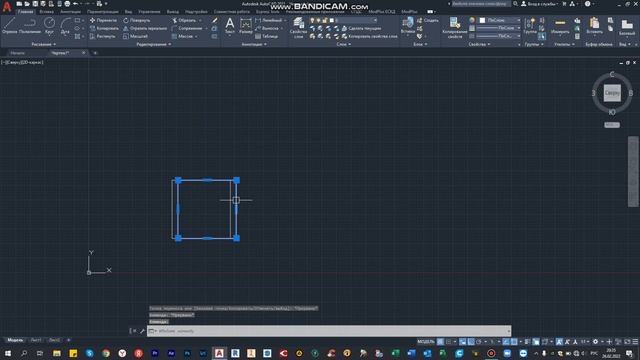This screenshot has width=640, height=360.
Task: Toggle workspace switching gear in status bar
Action: tap(596, 342)
